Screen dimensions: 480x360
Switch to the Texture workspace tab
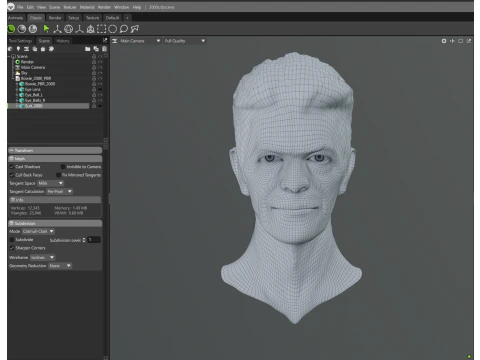click(x=92, y=18)
